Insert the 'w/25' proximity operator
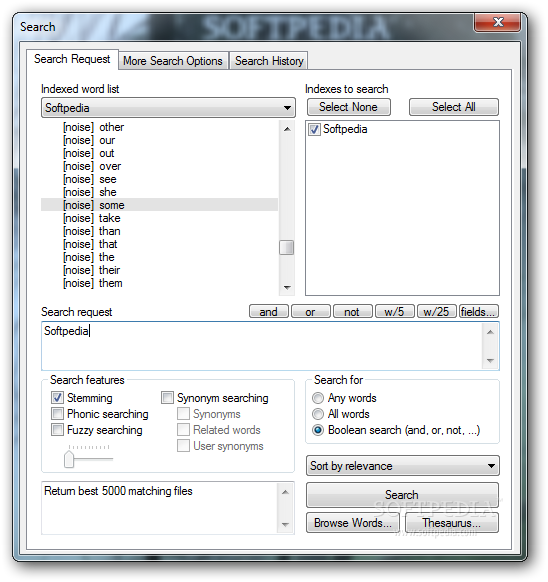548x582 pixels. 436,312
